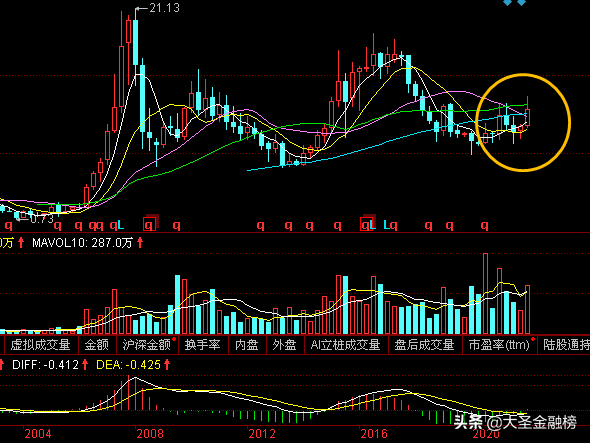Select the tall cyan candle at the 21.13 peak

(135, 42)
